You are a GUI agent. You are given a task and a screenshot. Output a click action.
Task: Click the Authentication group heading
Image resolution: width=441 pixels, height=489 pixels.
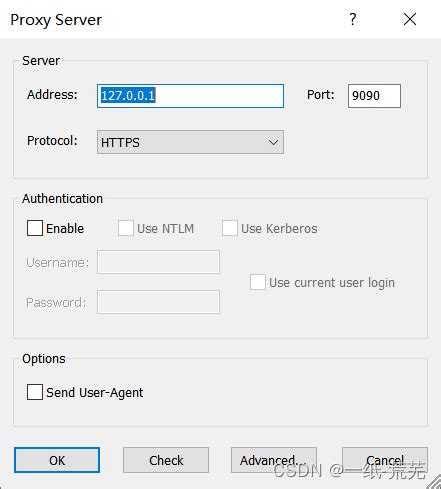(x=62, y=199)
